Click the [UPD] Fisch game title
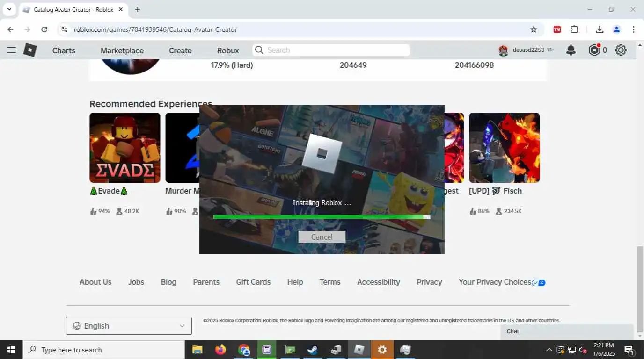The height and width of the screenshot is (359, 644). [x=495, y=191]
